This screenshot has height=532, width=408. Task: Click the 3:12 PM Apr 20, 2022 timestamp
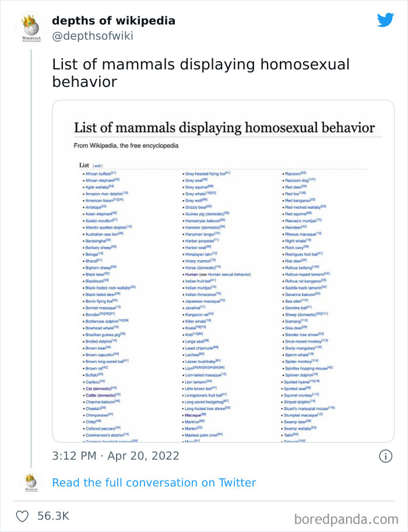[115, 456]
